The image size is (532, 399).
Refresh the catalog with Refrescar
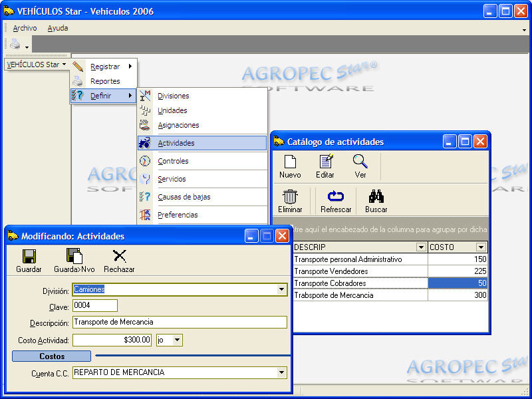(336, 197)
